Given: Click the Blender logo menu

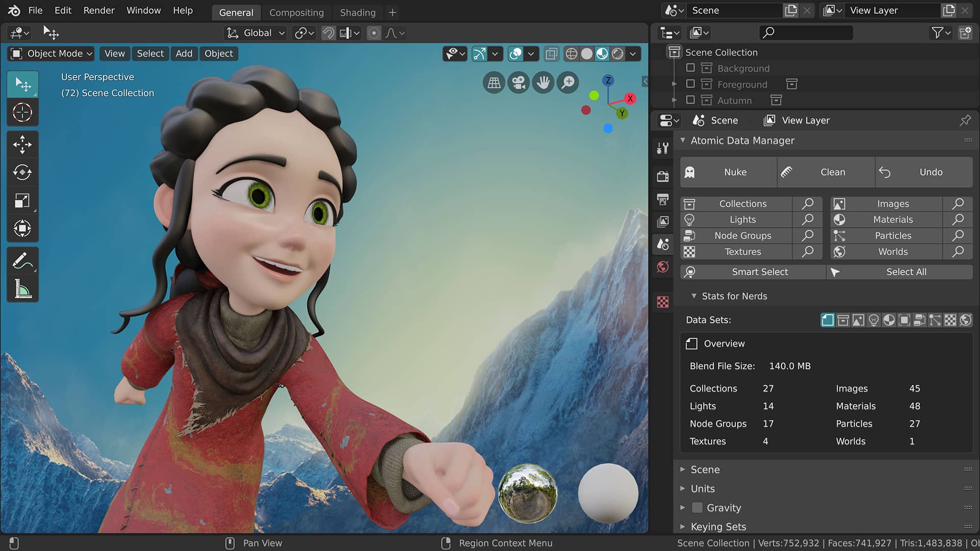Looking at the screenshot, I should [14, 10].
